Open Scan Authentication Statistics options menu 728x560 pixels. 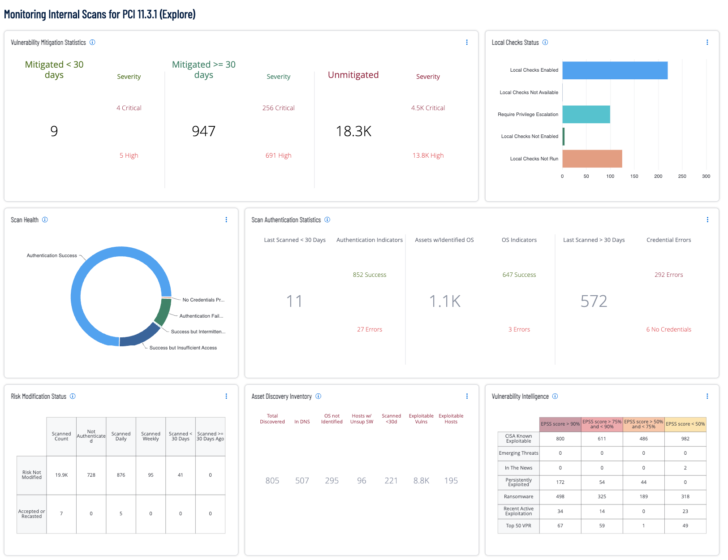[x=707, y=220]
